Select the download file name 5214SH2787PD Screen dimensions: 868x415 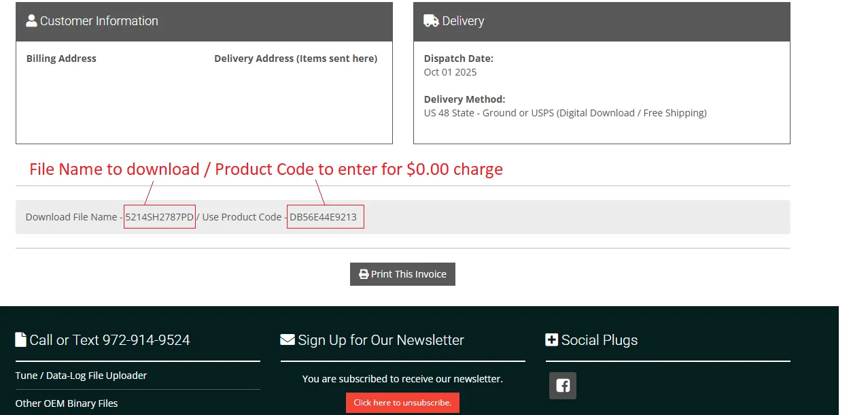click(160, 217)
